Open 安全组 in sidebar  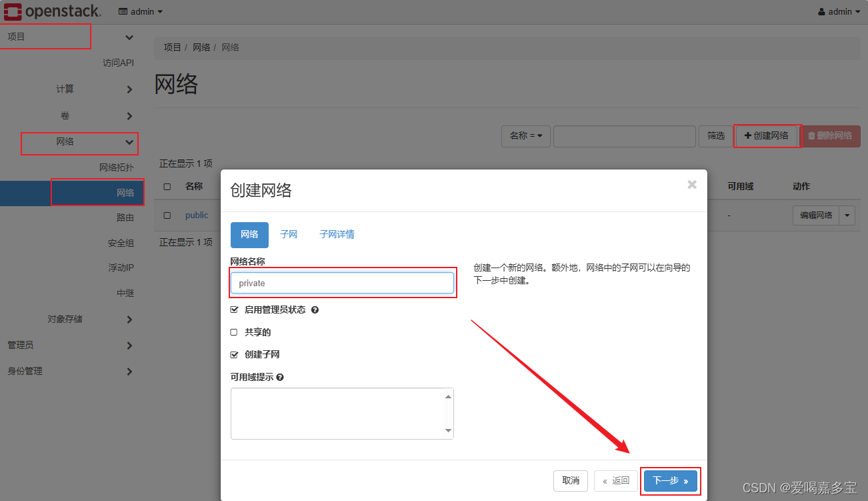(x=121, y=243)
